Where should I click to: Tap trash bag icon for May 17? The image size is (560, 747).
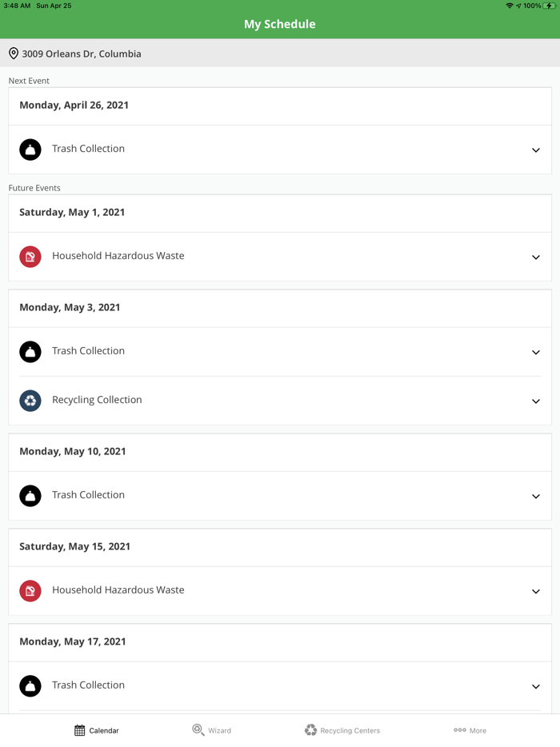pyautogui.click(x=30, y=686)
